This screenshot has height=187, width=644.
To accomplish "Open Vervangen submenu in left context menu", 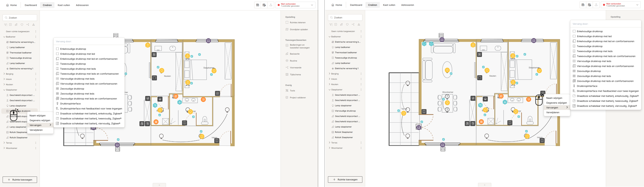I will (40, 125).
